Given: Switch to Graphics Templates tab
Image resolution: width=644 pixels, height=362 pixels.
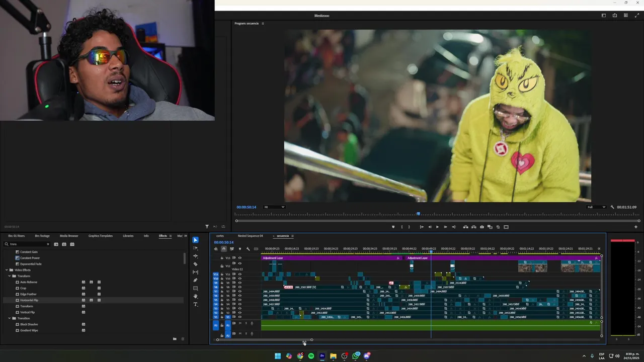Looking at the screenshot, I should click(x=101, y=236).
